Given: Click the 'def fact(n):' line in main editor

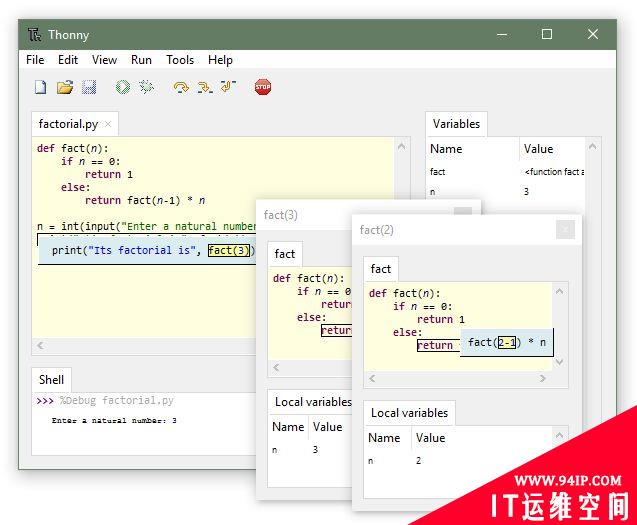Looking at the screenshot, I should [x=73, y=148].
